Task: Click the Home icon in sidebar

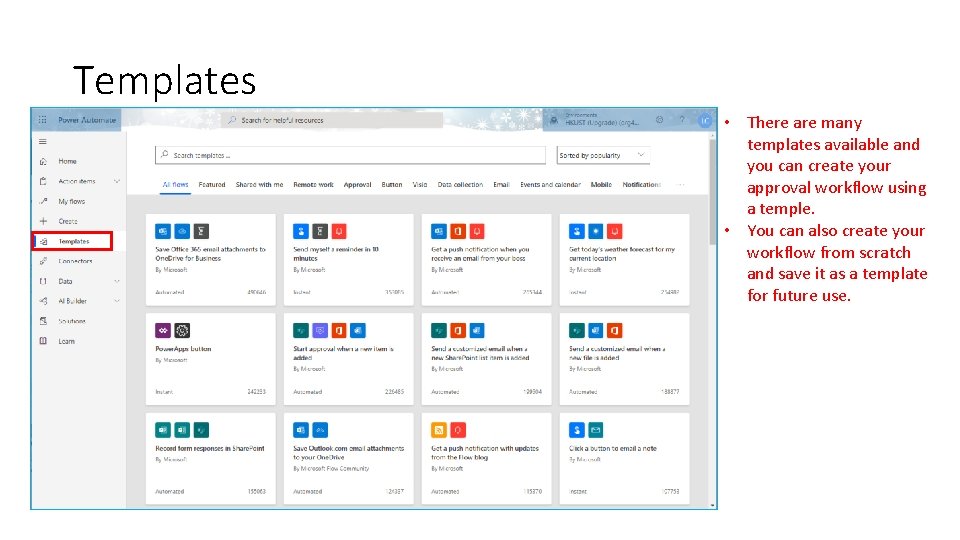Action: point(43,162)
